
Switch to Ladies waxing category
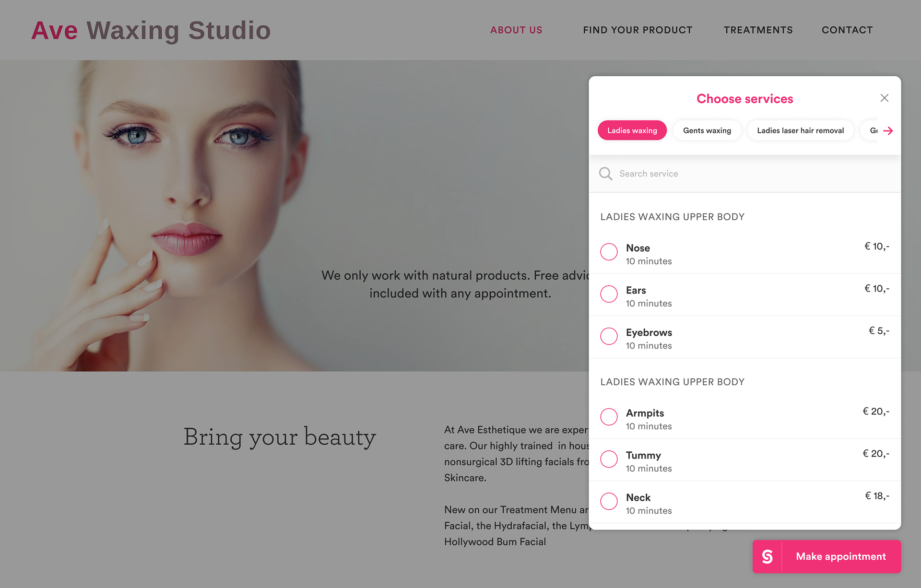pyautogui.click(x=632, y=130)
